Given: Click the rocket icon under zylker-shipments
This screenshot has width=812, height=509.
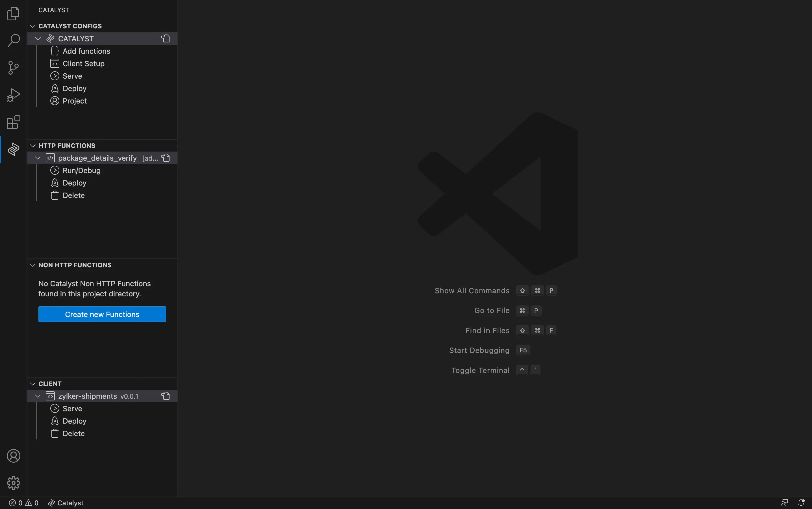Looking at the screenshot, I should pyautogui.click(x=55, y=421).
